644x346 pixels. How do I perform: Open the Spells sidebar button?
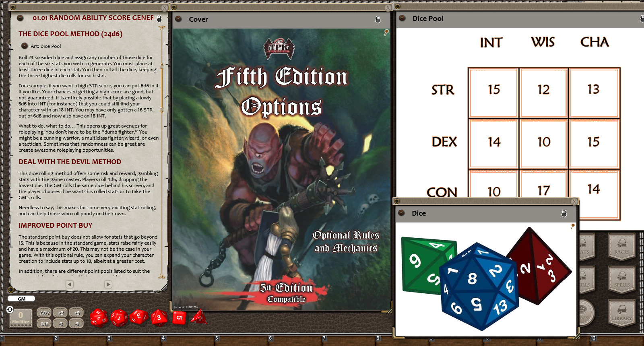tap(621, 280)
